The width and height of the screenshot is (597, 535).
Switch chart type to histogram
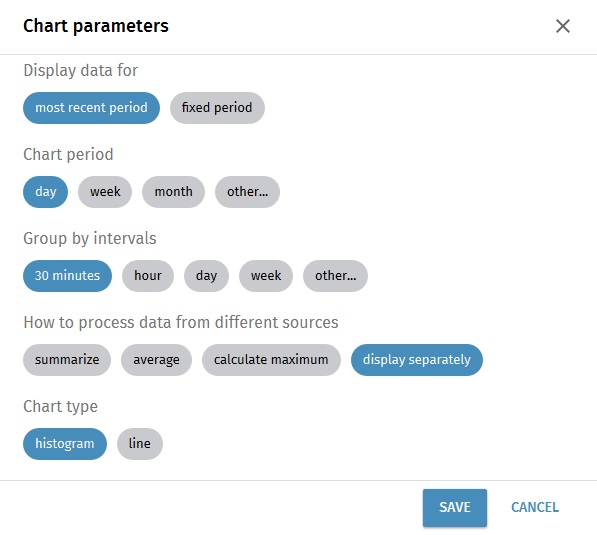[x=65, y=444]
